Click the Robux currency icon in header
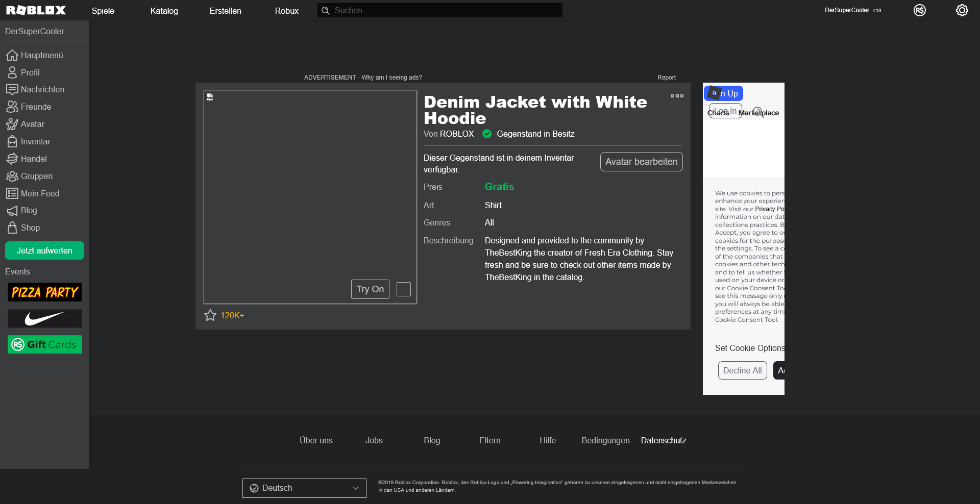The height and width of the screenshot is (504, 980). point(919,10)
